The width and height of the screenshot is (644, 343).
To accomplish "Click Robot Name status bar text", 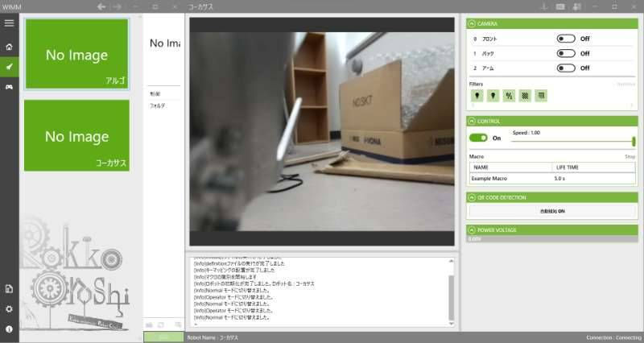I will coord(213,337).
